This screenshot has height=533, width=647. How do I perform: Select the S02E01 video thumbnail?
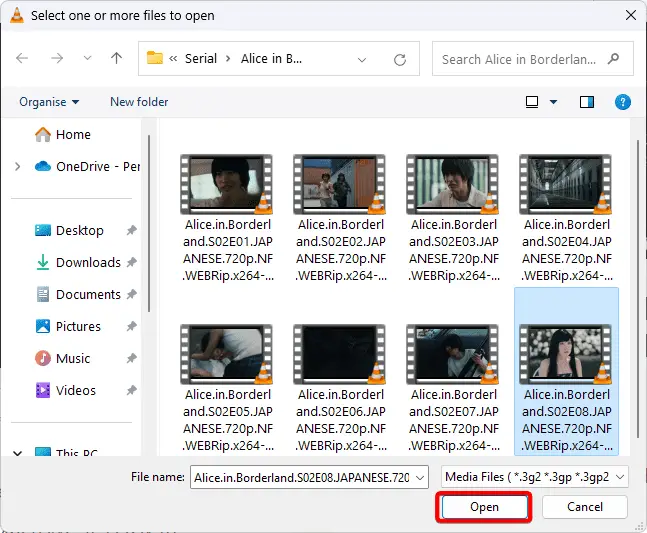point(227,184)
